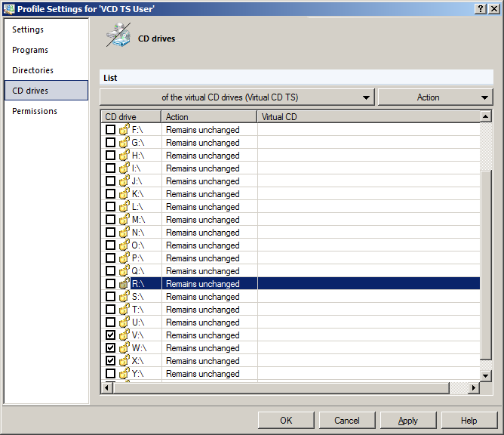Click the context help question mark button
The image size is (504, 435).
point(481,8)
